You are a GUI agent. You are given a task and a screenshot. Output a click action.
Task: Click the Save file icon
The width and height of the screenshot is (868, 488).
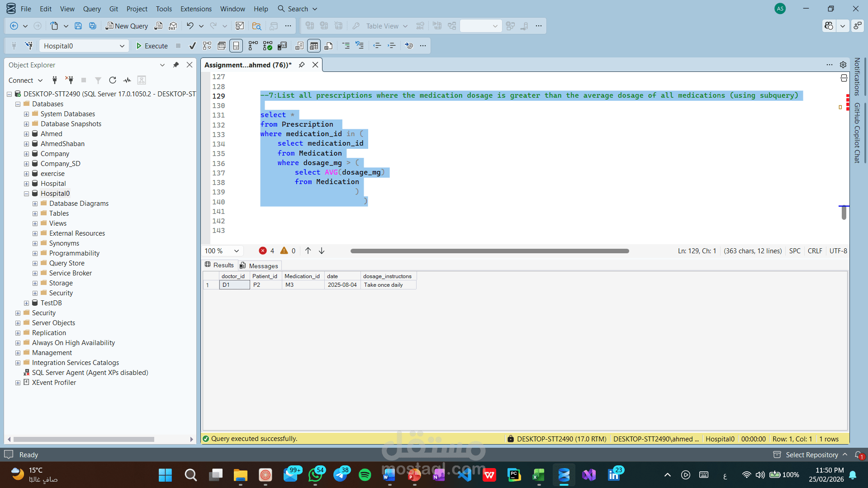[x=78, y=26]
